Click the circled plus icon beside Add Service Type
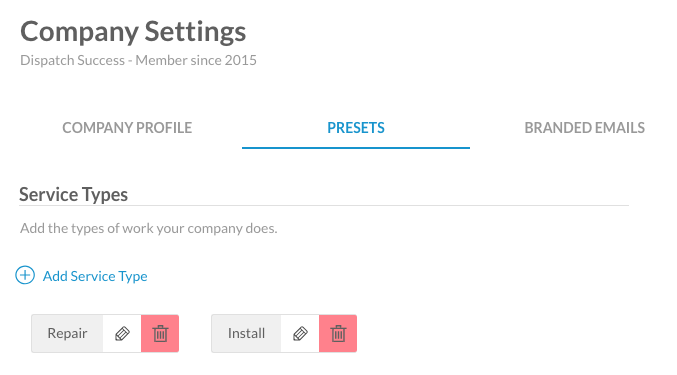Viewport: 677px width, 375px height. [x=25, y=275]
